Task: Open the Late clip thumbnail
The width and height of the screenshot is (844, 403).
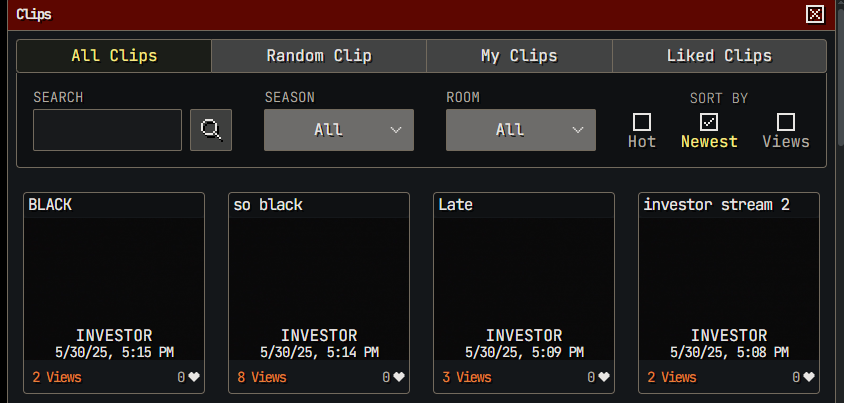Action: point(524,270)
